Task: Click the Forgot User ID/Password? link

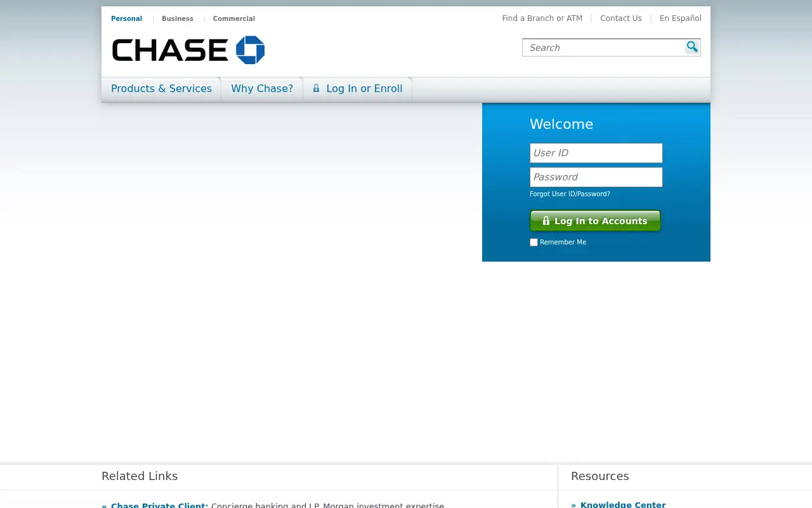Action: coord(570,194)
